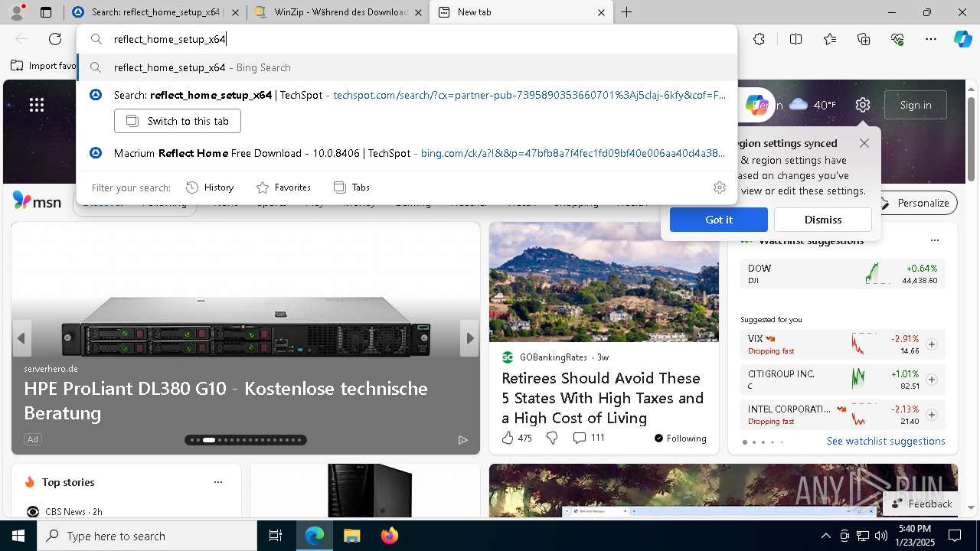The width and height of the screenshot is (980, 551).
Task: Filter search suggestions by Favorites
Action: coord(283,187)
